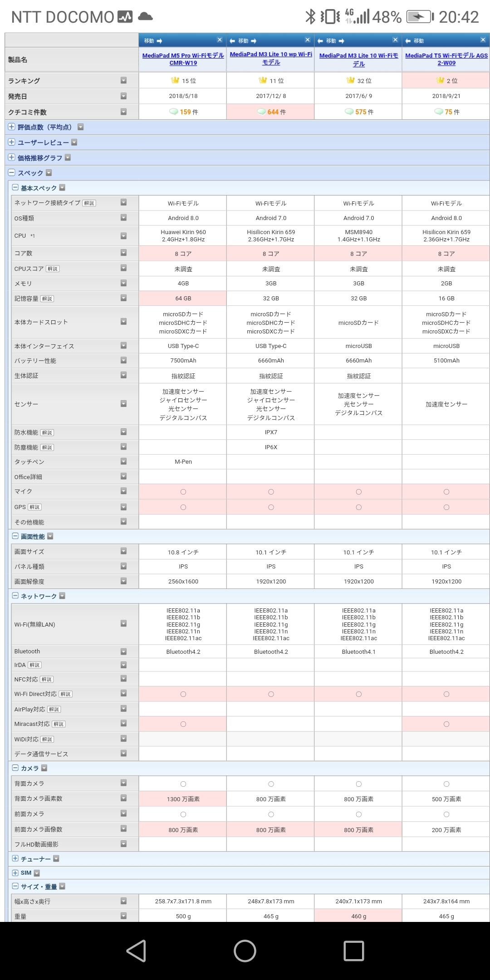Collapse the スペック section
Image resolution: width=490 pixels, height=980 pixels.
(12, 172)
